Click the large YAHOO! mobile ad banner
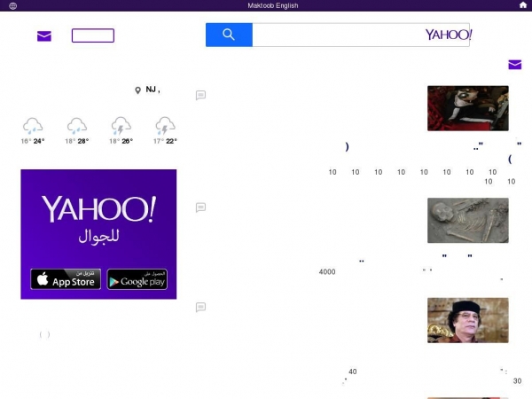This screenshot has width=532, height=399. point(98,234)
